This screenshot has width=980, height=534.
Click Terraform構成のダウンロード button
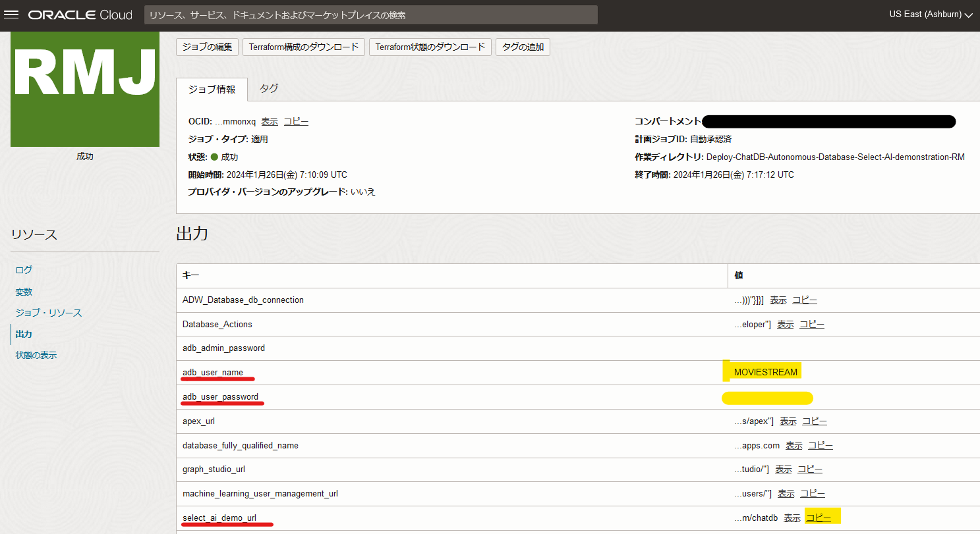[x=304, y=47]
